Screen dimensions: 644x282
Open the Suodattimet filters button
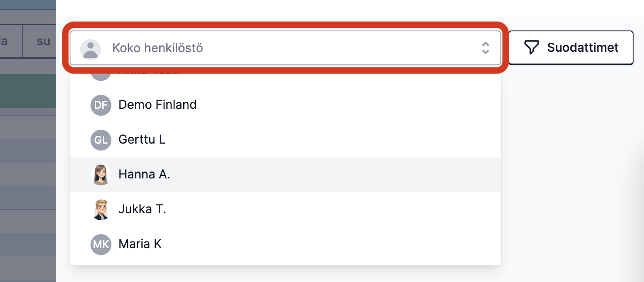pos(571,47)
